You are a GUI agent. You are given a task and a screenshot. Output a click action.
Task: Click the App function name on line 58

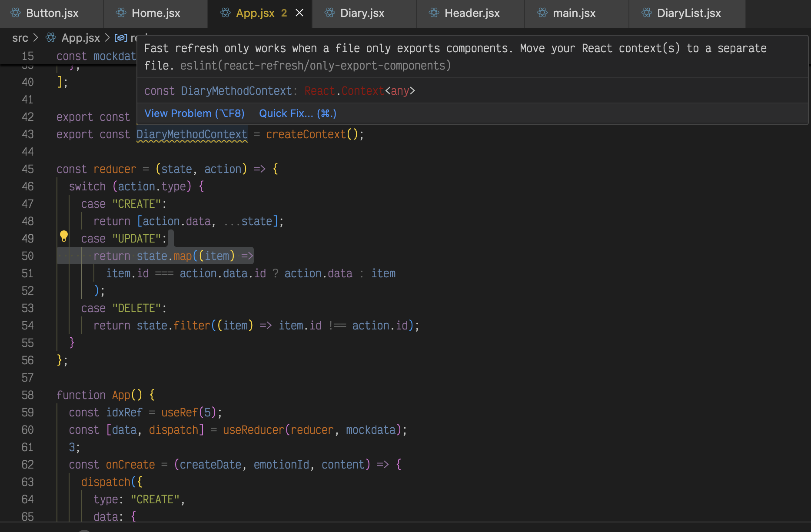coord(121,395)
